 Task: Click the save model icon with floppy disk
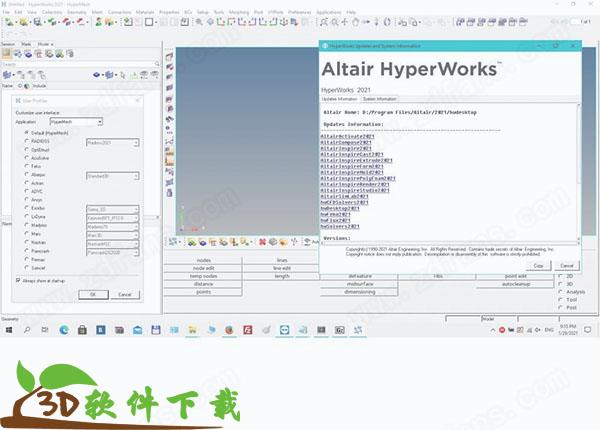click(x=38, y=22)
